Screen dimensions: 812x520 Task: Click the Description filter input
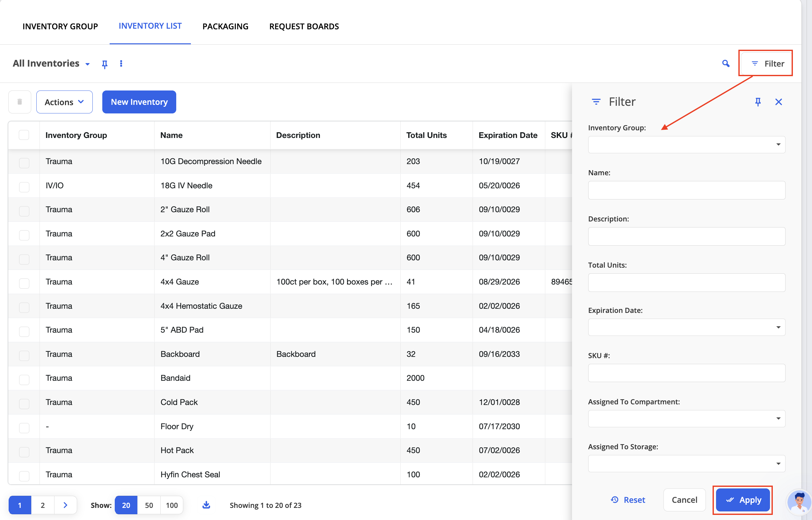[x=686, y=236]
